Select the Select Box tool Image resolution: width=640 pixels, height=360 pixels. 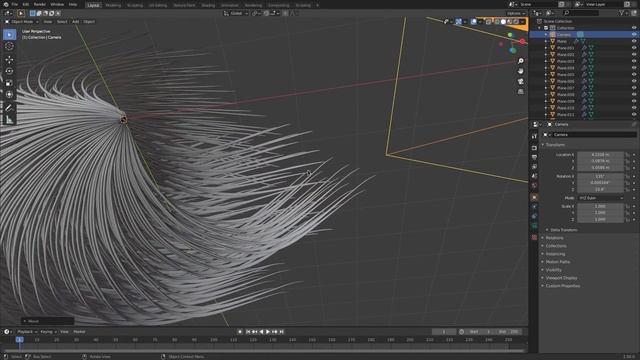tap(9, 35)
